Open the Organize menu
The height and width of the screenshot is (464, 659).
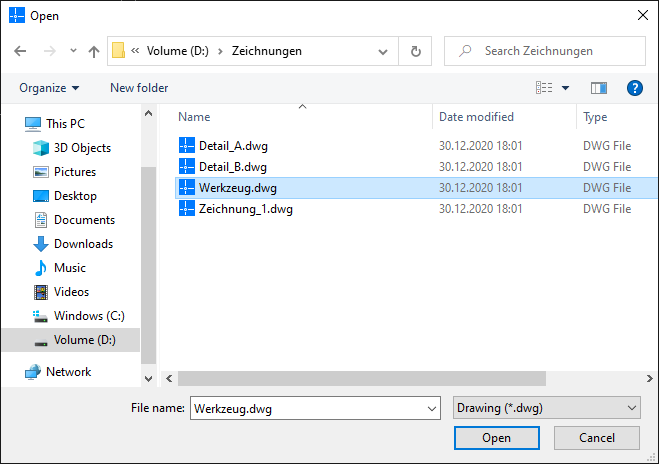pos(49,88)
